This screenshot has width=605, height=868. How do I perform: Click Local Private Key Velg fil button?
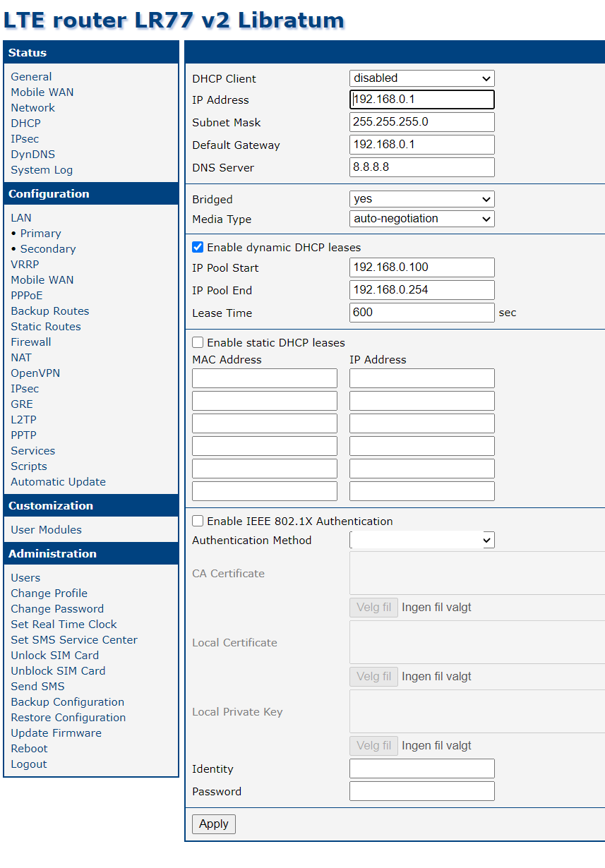click(373, 746)
